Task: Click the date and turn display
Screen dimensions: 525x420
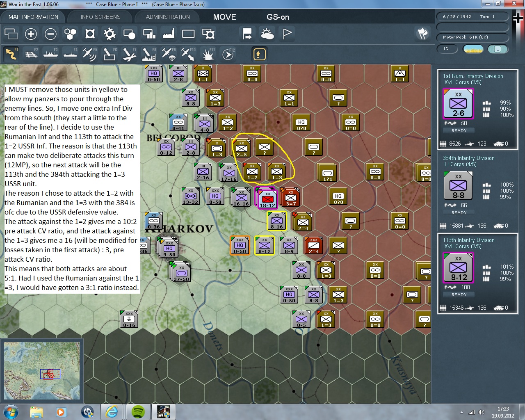Action: [472, 16]
